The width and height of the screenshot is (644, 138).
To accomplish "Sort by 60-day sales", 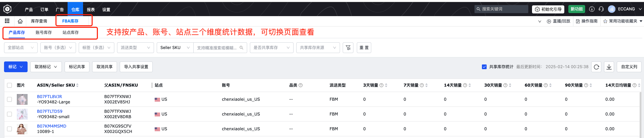I will [x=550, y=85].
